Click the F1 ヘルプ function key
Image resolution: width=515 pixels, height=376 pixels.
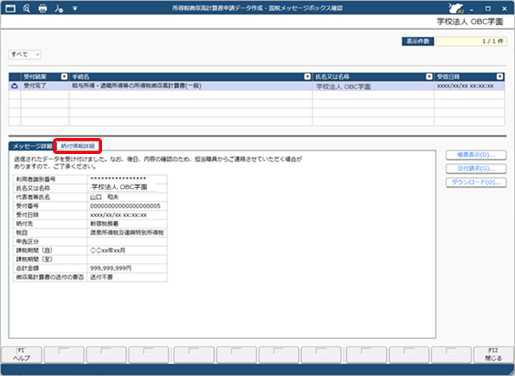pos(22,355)
